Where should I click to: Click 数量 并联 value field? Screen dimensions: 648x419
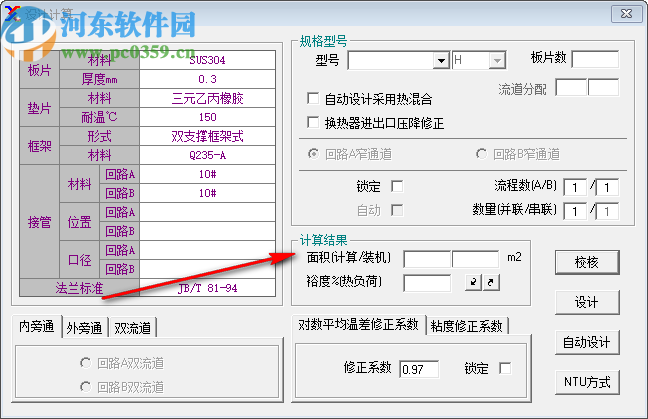(x=575, y=211)
